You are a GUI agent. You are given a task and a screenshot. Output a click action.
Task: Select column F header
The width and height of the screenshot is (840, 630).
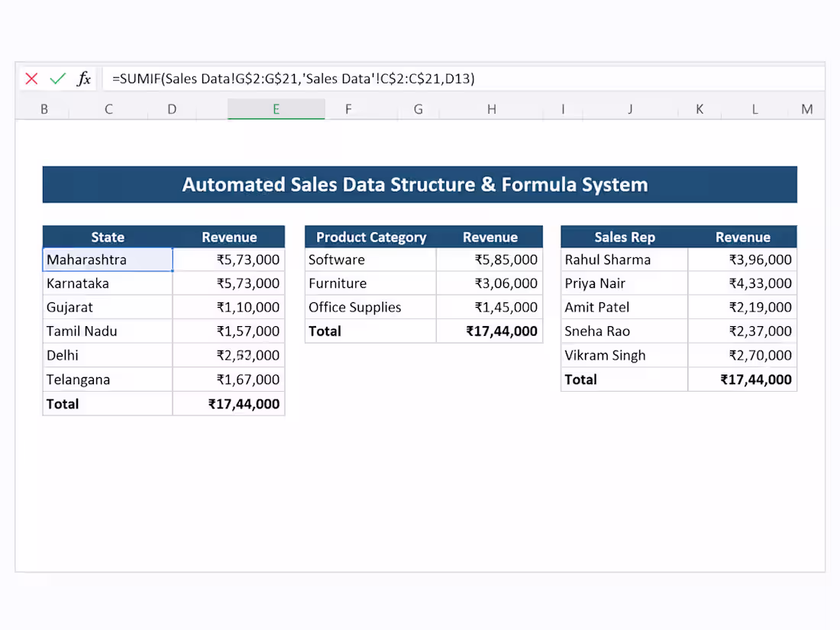[x=349, y=109]
